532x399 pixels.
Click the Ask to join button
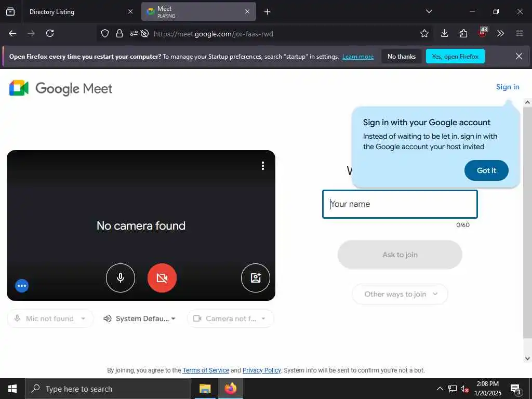click(x=400, y=255)
